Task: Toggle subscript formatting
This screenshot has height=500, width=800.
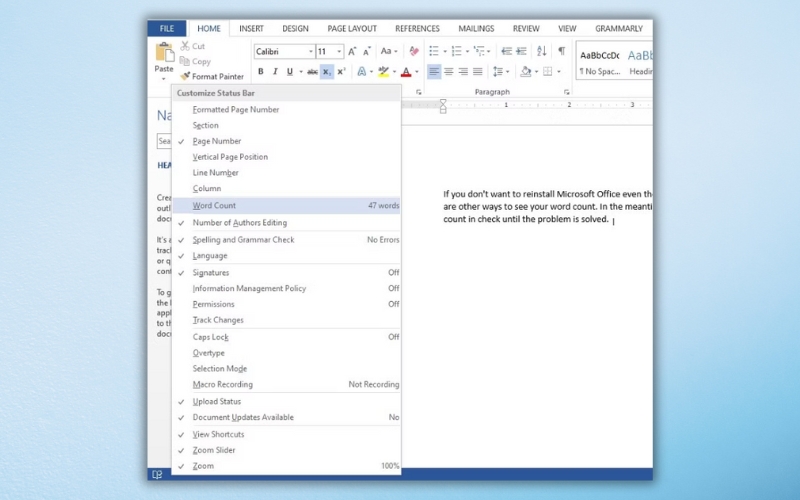Action: (327, 71)
